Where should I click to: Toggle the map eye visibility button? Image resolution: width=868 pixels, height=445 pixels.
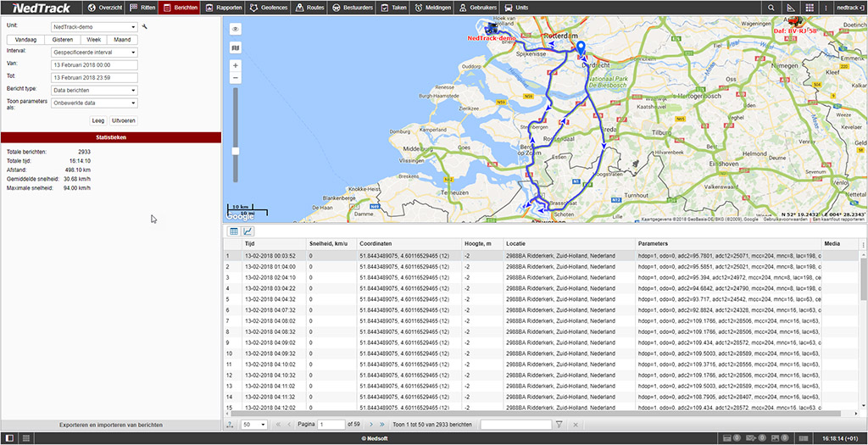[236, 30]
